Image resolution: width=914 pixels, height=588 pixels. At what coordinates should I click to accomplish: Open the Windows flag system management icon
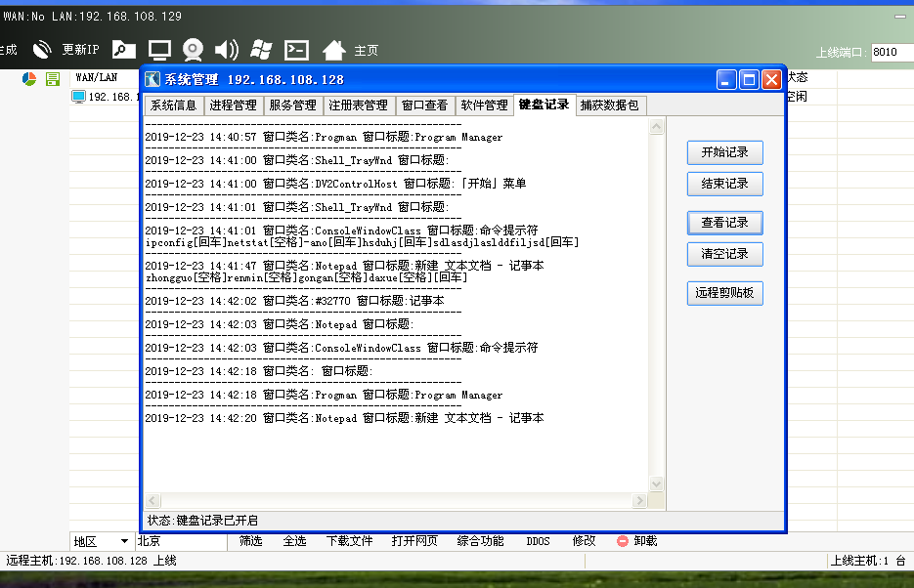(x=261, y=50)
